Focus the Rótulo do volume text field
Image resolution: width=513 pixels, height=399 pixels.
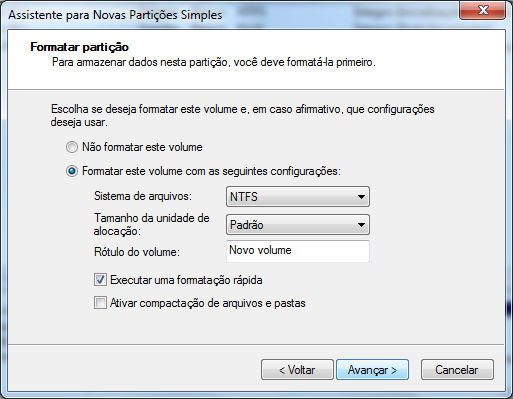click(298, 251)
